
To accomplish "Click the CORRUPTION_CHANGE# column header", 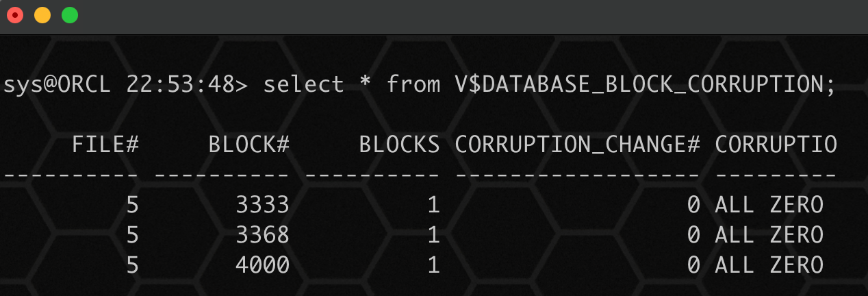I will pos(578,145).
